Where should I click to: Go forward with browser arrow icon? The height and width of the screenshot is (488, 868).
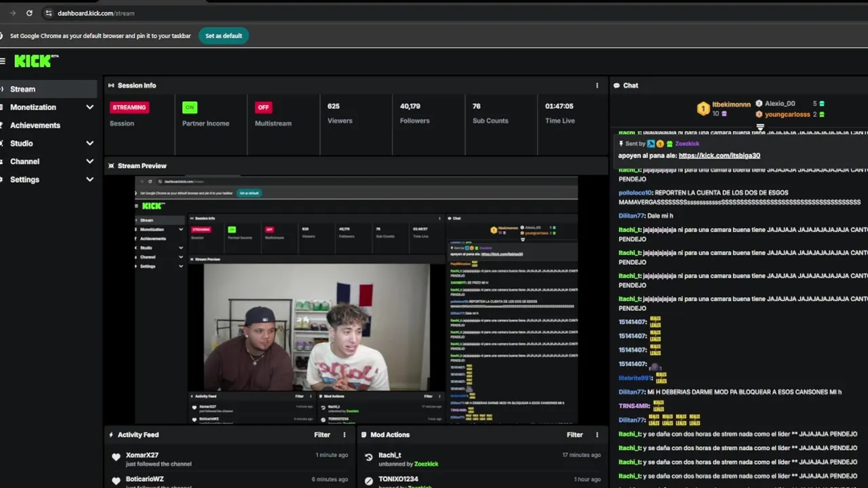12,13
